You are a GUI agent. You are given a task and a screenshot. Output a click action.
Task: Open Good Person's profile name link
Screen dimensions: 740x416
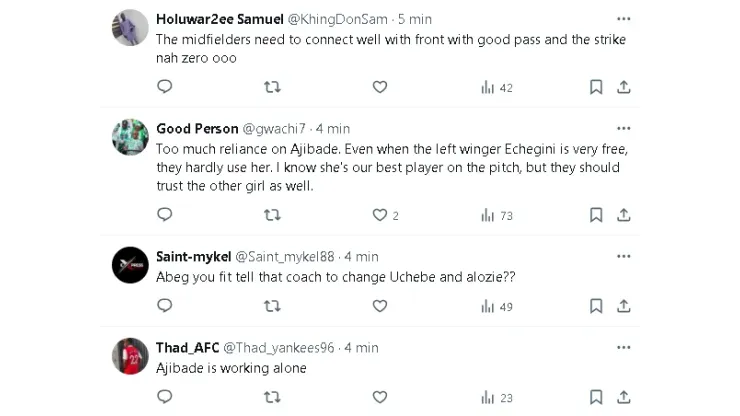197,128
